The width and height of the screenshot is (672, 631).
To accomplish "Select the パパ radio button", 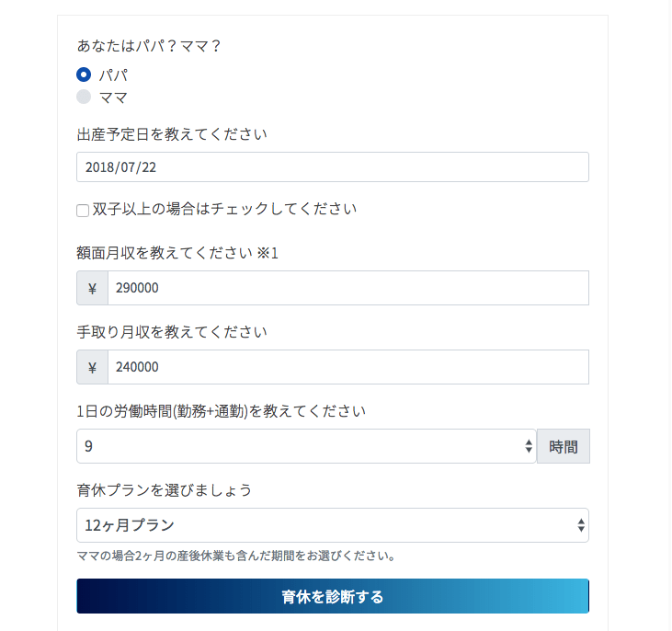I will point(84,75).
